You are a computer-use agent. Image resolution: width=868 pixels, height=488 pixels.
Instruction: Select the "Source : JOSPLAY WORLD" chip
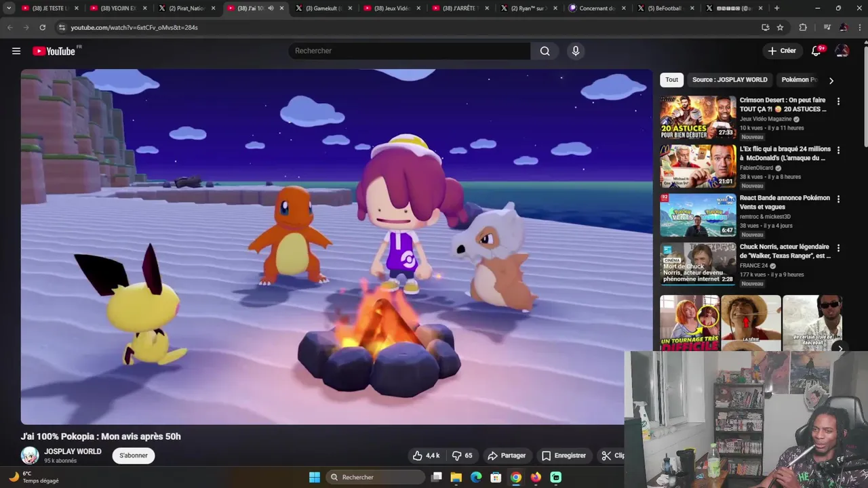tap(730, 79)
